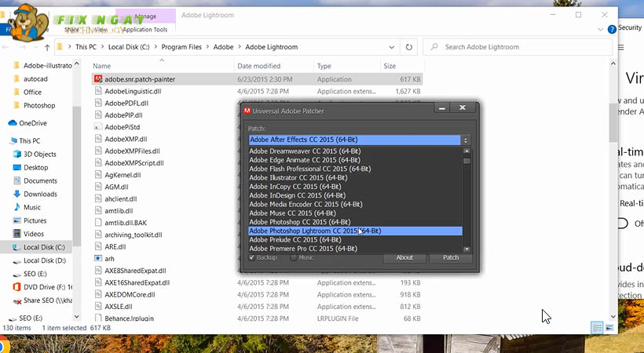Click the patcher dropdown list scrollbar thumb
644x353 pixels.
pyautogui.click(x=467, y=160)
